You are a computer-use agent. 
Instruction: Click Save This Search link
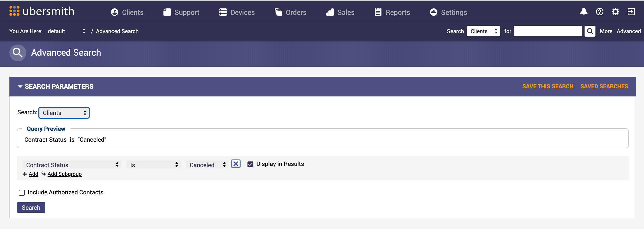(x=547, y=86)
